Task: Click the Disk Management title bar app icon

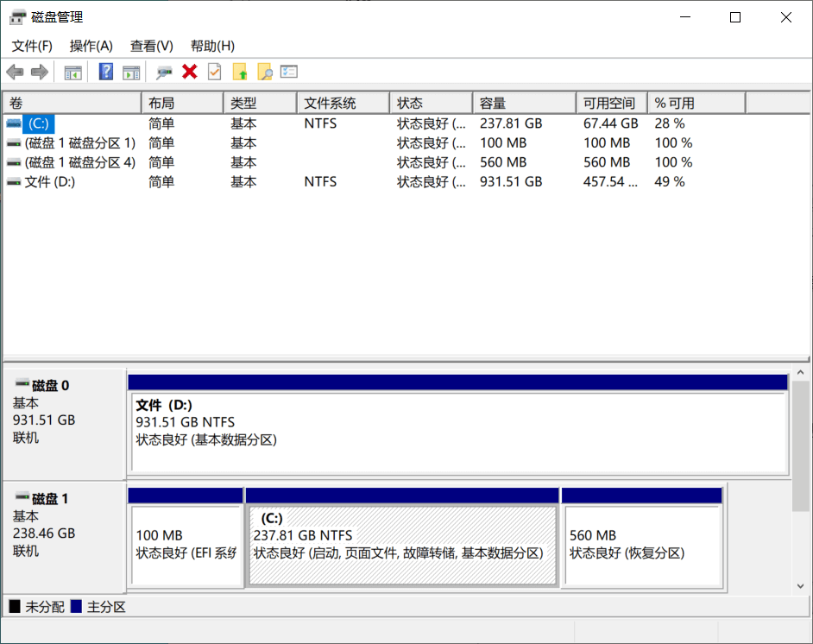Action: (17, 17)
